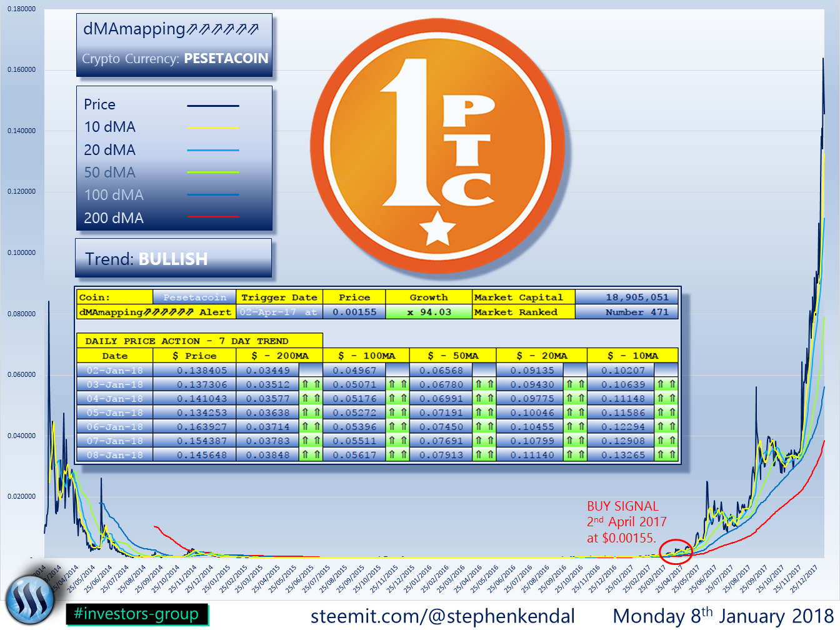Click up arrows beside 50MA 0.07913
840x630 pixels.
pos(484,455)
